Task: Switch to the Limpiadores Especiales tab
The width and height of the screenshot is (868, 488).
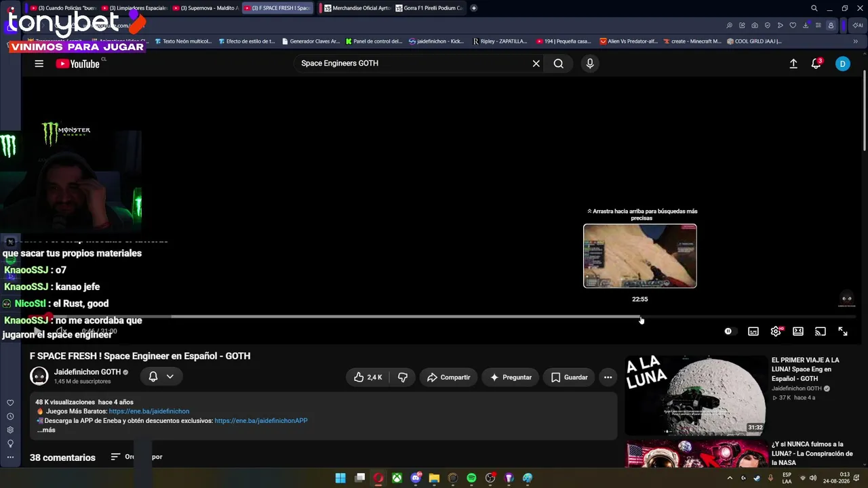Action: [x=134, y=8]
